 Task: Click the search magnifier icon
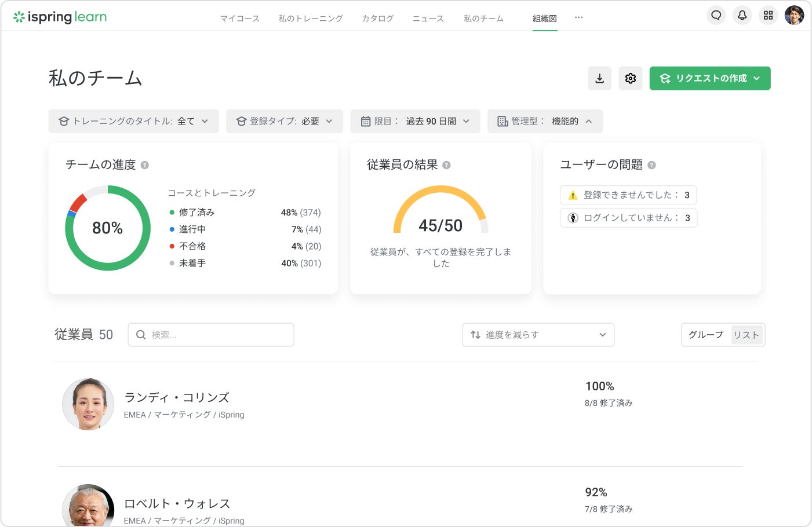[x=141, y=335]
